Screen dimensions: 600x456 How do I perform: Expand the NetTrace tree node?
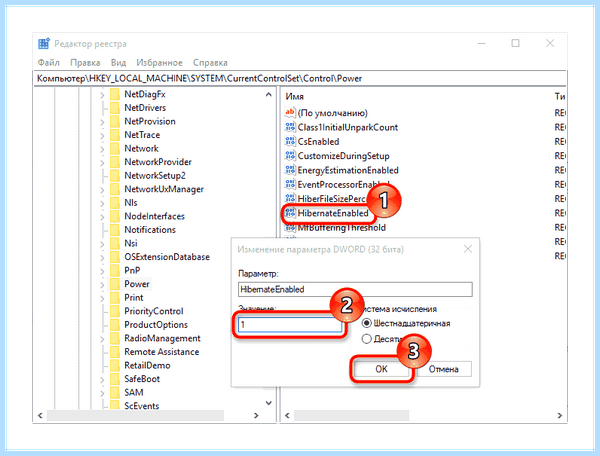[102, 135]
